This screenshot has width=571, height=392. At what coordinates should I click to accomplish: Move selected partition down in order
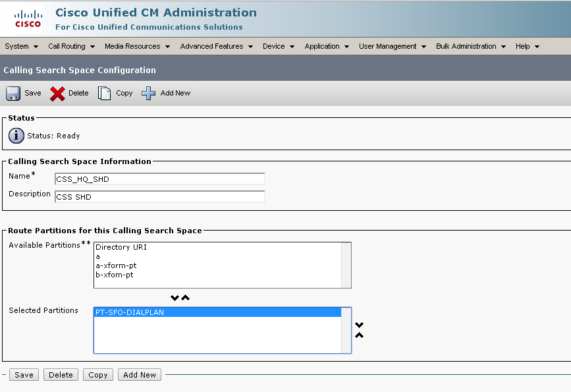359,325
